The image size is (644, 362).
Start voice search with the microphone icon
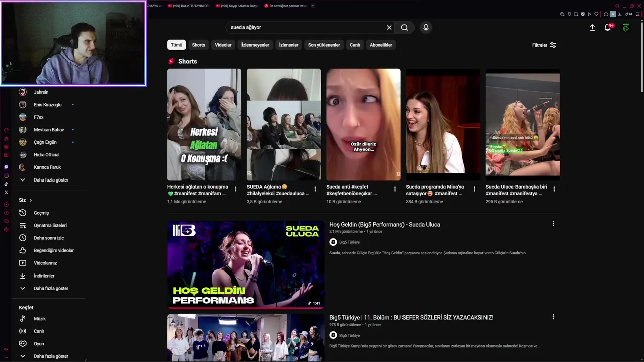point(426,28)
